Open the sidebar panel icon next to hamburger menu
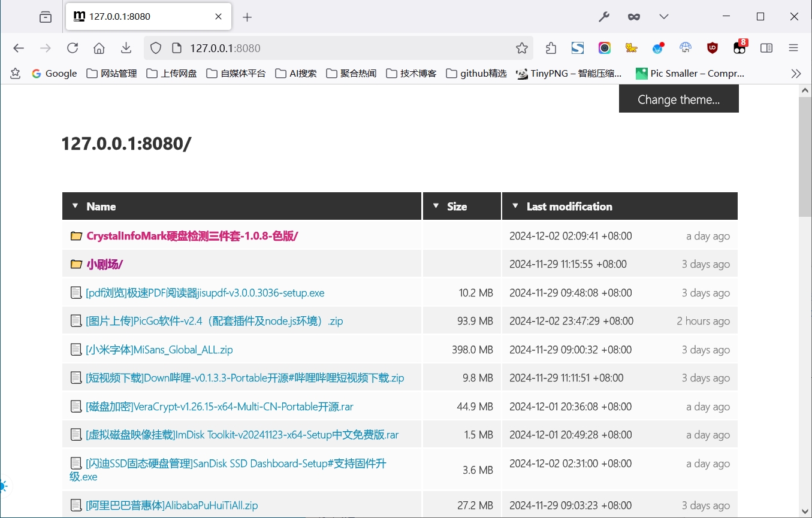Screen dimensions: 812x518 click(766, 48)
